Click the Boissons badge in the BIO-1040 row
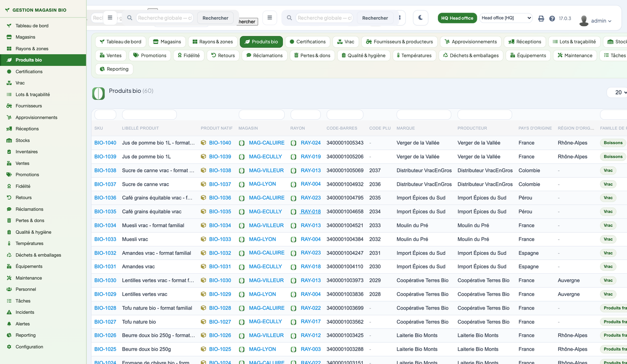Screen dimensions: 627x364 (x=613, y=143)
